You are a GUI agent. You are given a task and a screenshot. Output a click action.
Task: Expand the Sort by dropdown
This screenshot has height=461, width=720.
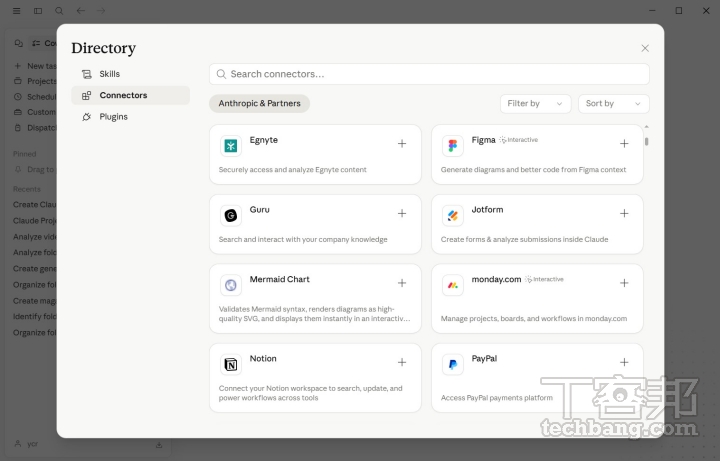click(x=613, y=104)
